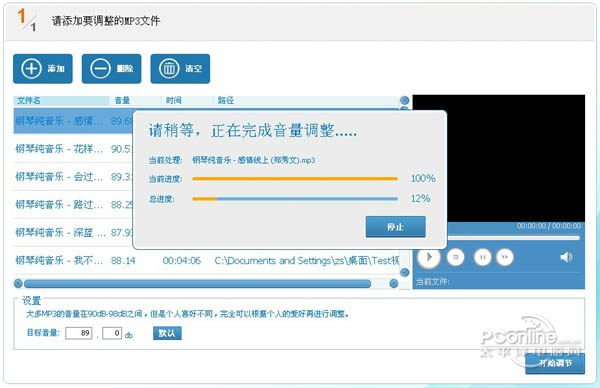
Task: Mute audio with the speaker icon
Action: (566, 257)
